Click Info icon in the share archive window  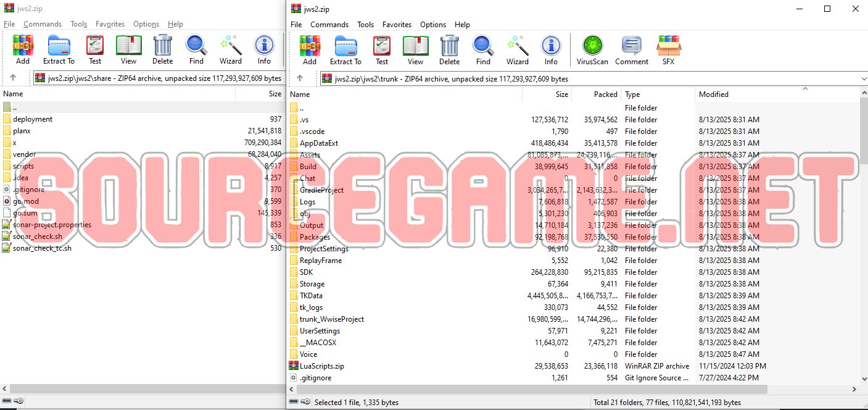coord(264,50)
